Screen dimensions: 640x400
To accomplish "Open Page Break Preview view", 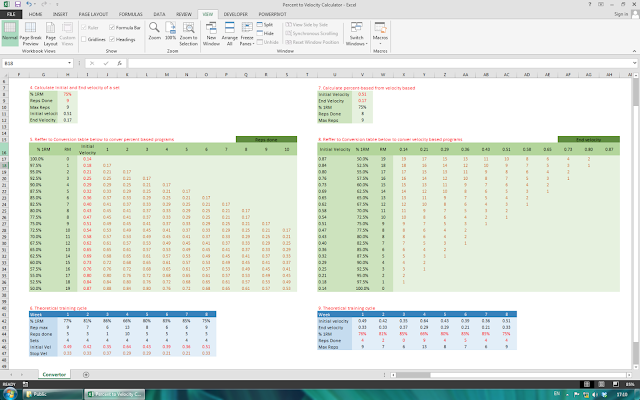I will 30,34.
